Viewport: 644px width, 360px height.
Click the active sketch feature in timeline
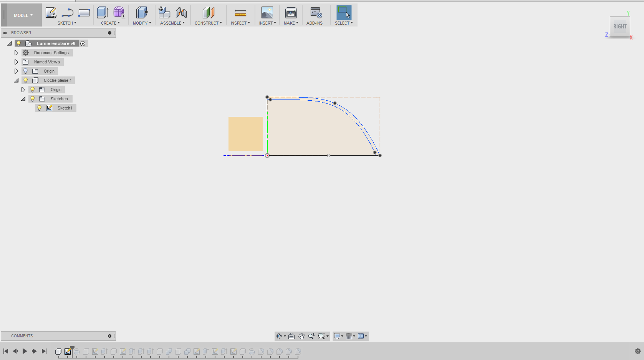[x=68, y=352]
